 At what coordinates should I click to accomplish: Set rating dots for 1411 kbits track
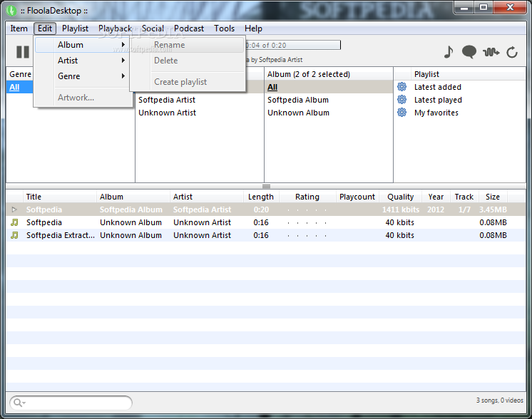tap(307, 209)
